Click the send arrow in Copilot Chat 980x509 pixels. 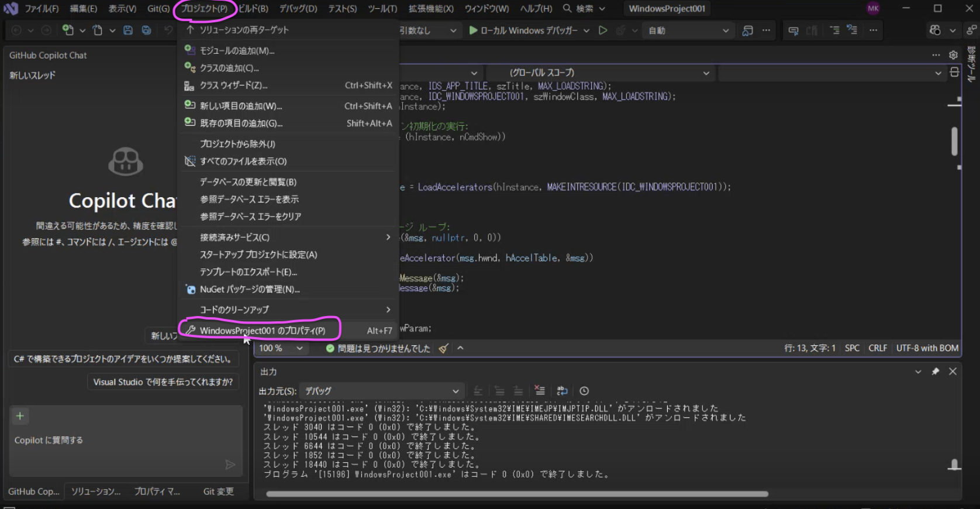230,465
